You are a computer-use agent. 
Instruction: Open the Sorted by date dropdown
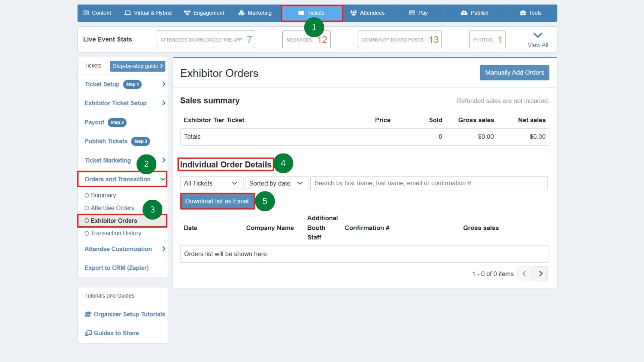coord(276,183)
